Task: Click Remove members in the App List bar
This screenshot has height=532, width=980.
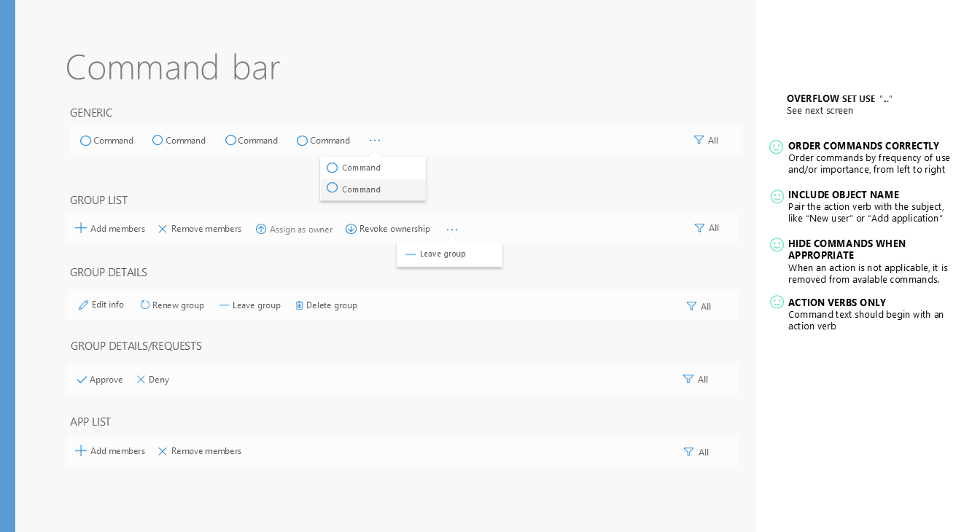Action: pyautogui.click(x=206, y=451)
